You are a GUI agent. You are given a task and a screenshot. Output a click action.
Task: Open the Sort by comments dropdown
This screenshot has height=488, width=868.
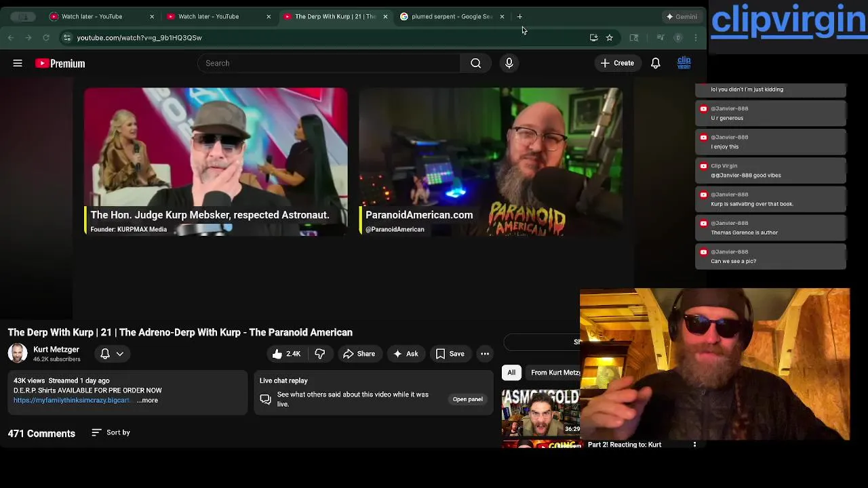[x=111, y=432]
